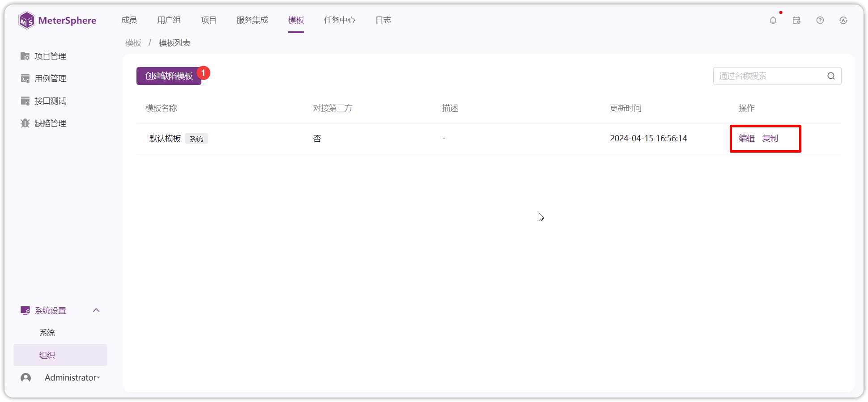This screenshot has width=868, height=402.
Task: Click the Administrator avatar icon
Action: click(x=26, y=377)
